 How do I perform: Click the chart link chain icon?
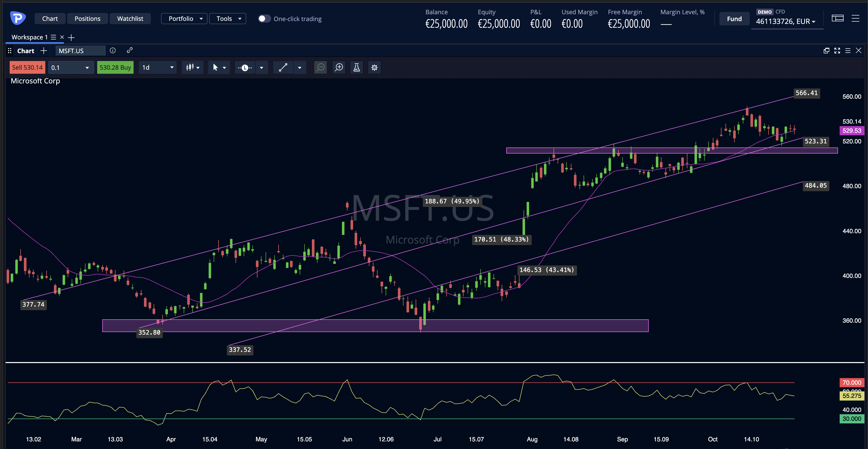[130, 51]
